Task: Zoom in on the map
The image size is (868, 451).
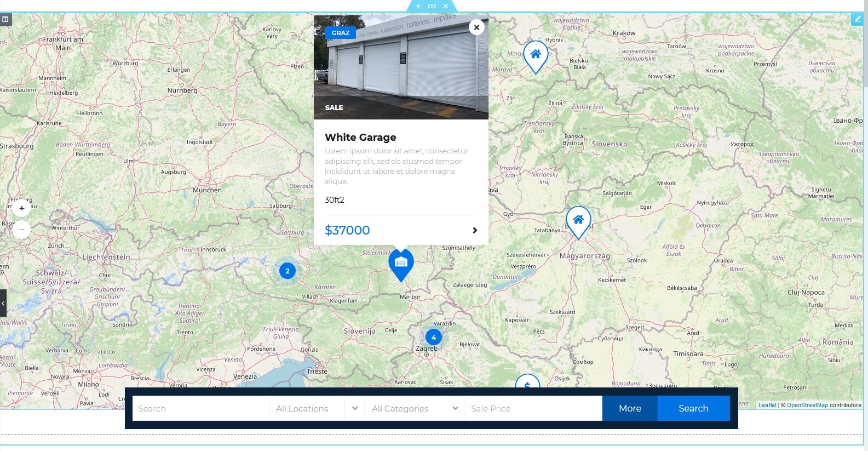Action: click(22, 208)
